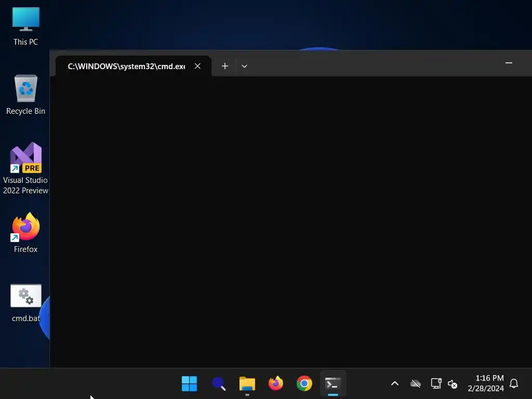
Task: Open the notification bell
Action: pyautogui.click(x=514, y=384)
